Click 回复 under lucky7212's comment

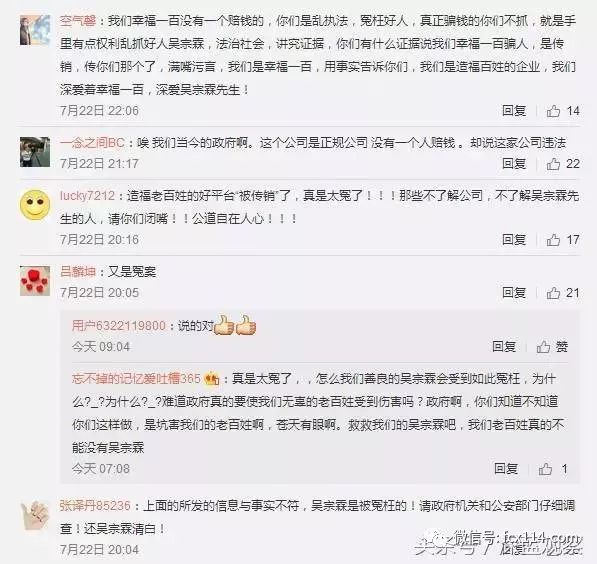pyautogui.click(x=514, y=240)
